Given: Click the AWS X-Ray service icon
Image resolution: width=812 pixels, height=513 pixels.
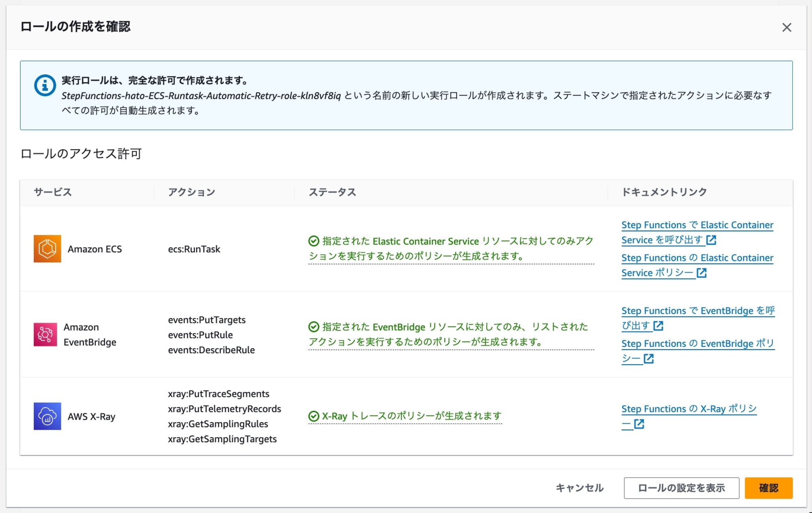Looking at the screenshot, I should pos(47,416).
